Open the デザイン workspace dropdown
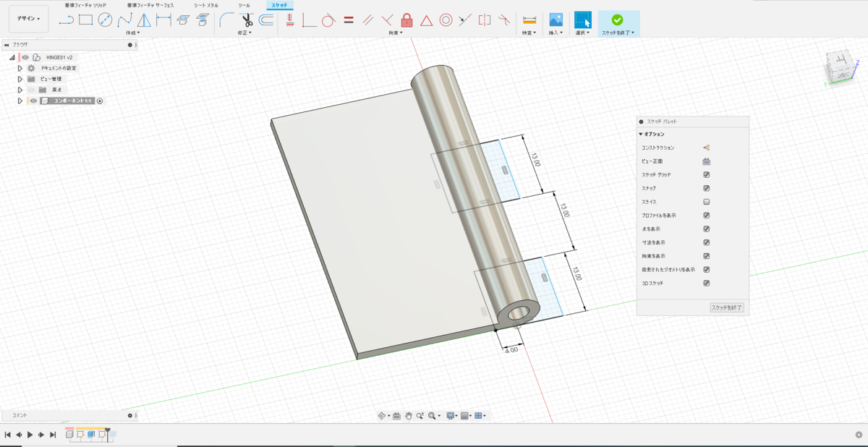Image resolution: width=868 pixels, height=447 pixels. 29,19
